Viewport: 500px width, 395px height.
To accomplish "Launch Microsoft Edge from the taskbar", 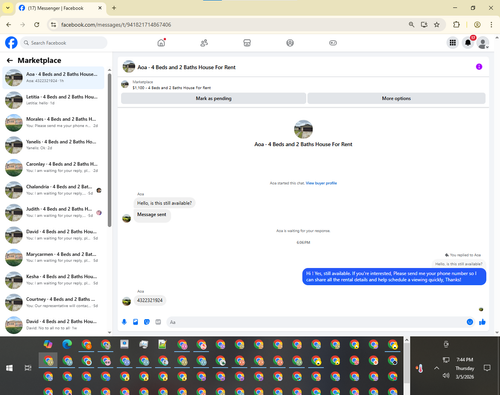I will pos(67,344).
